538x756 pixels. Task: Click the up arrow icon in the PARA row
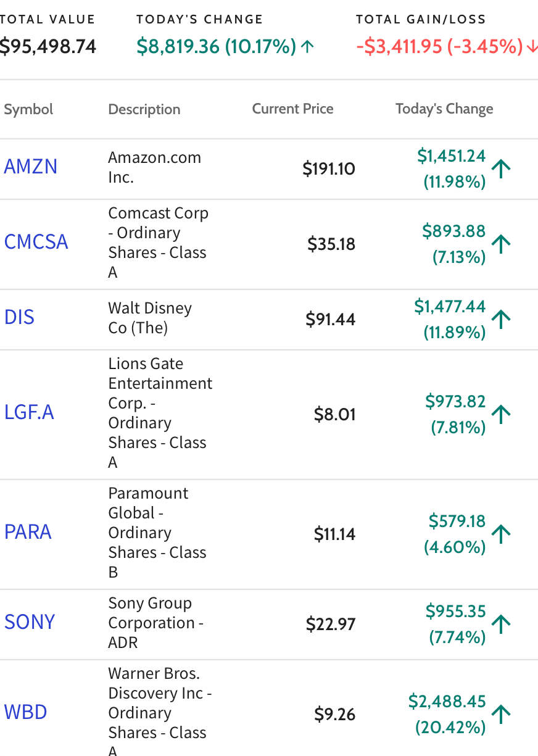(502, 533)
